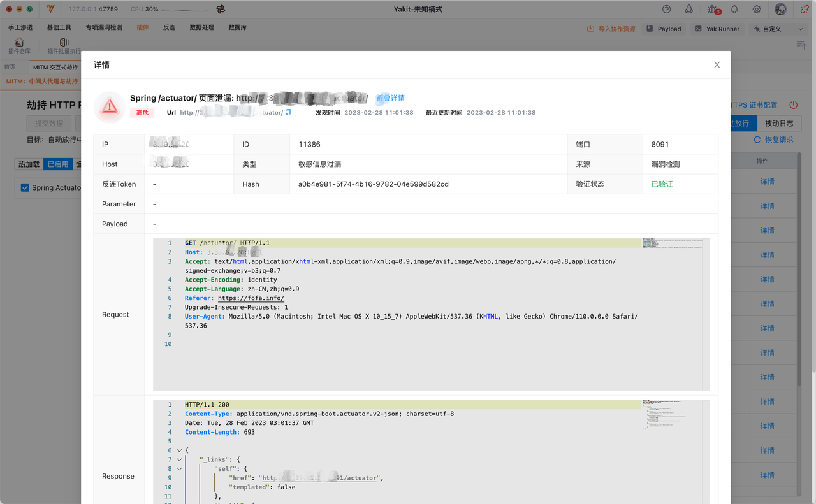Click the port value 8091
The height and width of the screenshot is (504, 816).
pos(660,145)
